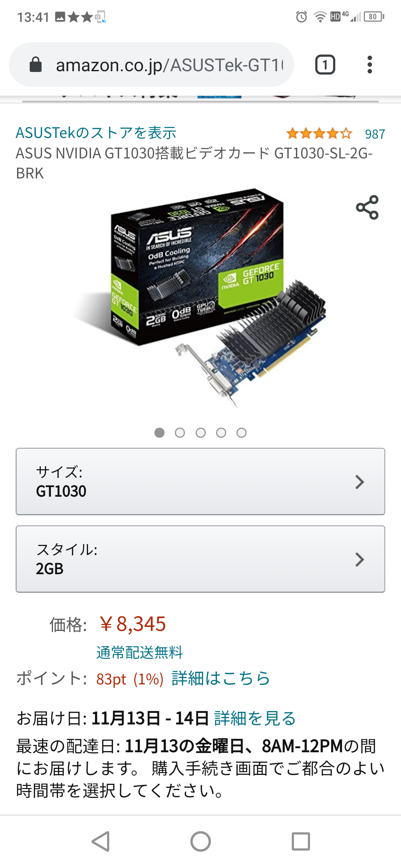The image size is (401, 868).
Task: Expand the スタイル 2GB selector
Action: coord(200,559)
